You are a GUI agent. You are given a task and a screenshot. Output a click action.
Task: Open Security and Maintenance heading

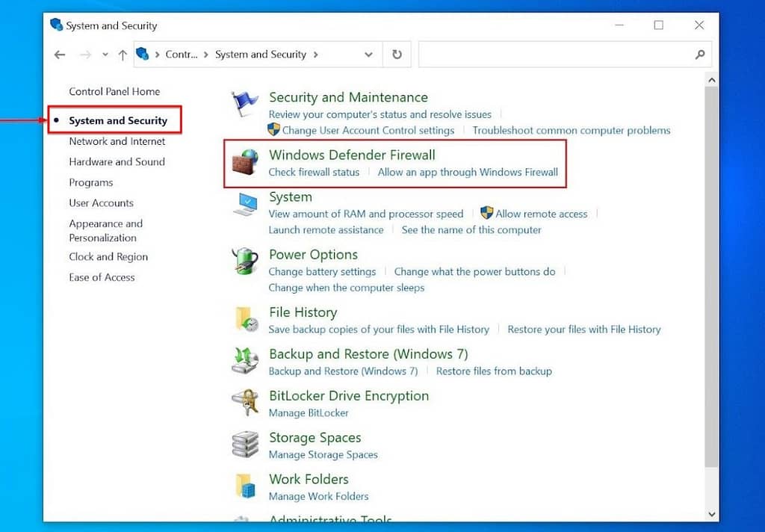348,97
